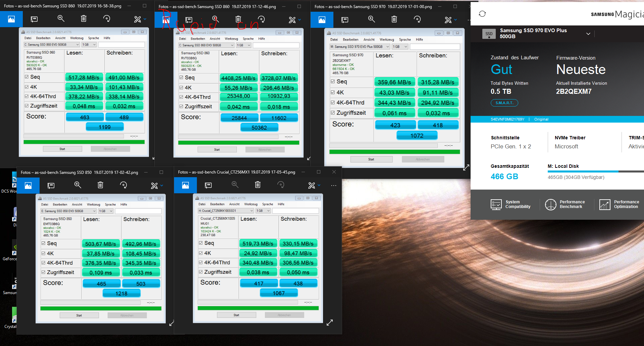Delete the Samsung SSD 850 photo
Viewport: 644px width, 346px height.
pyautogui.click(x=100, y=185)
